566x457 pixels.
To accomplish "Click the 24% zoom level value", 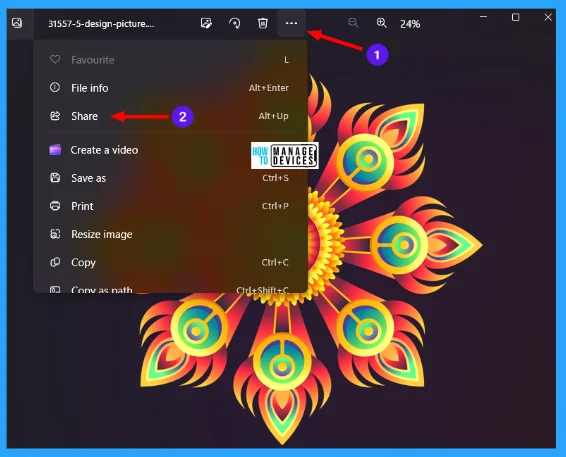I will click(410, 24).
